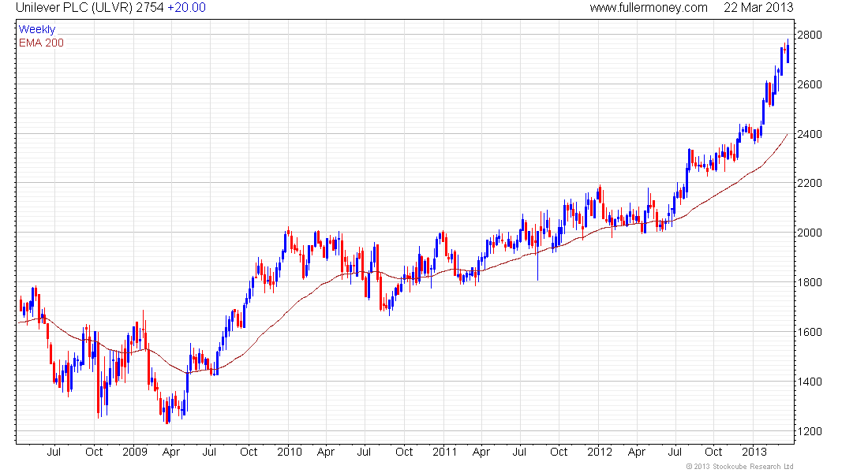Click the 1200 price axis label
This screenshot has width=868, height=473.
pyautogui.click(x=810, y=431)
